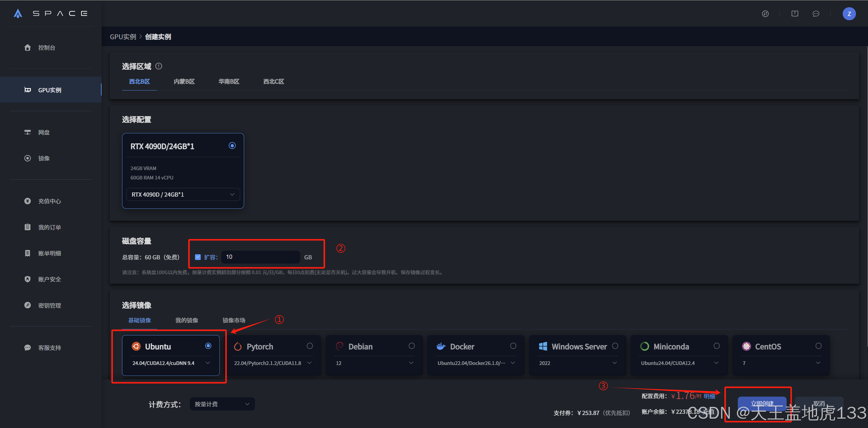Click the 镜像 image icon in the sidebar
This screenshot has height=428, width=868.
[28, 158]
